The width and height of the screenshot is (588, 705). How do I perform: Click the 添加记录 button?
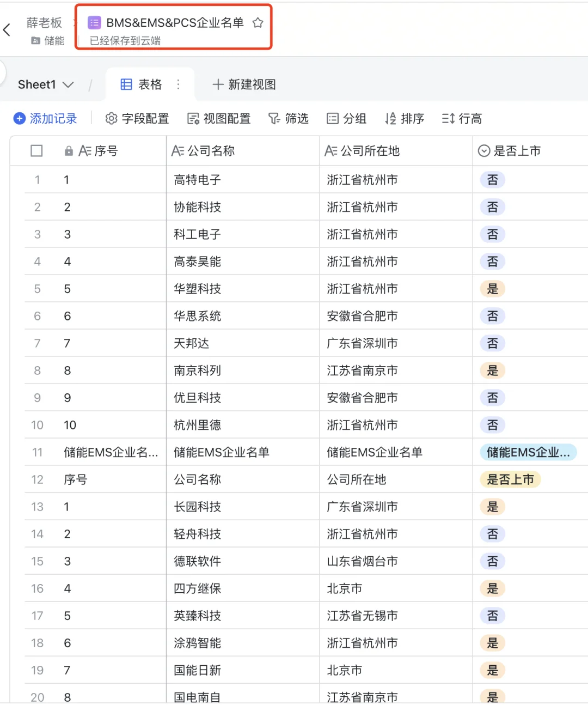(x=45, y=118)
